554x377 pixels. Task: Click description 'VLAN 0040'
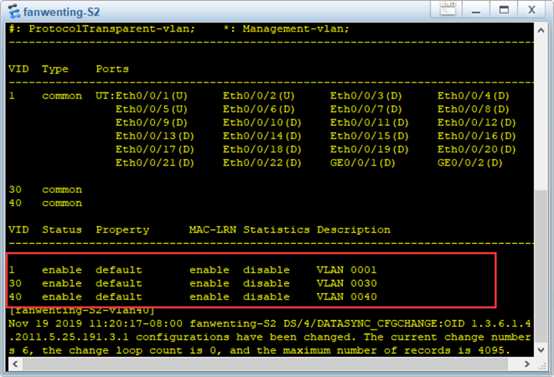point(347,297)
